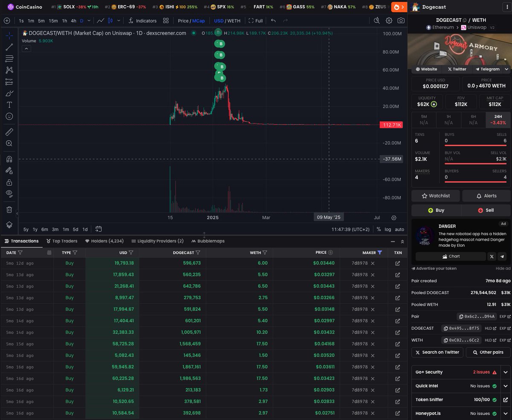Open the Fibonacci and horizontal lines tool
512x420 pixels.
tap(9, 58)
